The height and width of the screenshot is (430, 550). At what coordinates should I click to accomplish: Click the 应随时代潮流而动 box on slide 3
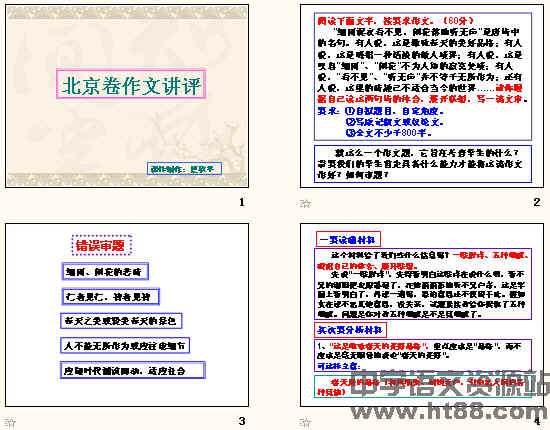(x=133, y=370)
